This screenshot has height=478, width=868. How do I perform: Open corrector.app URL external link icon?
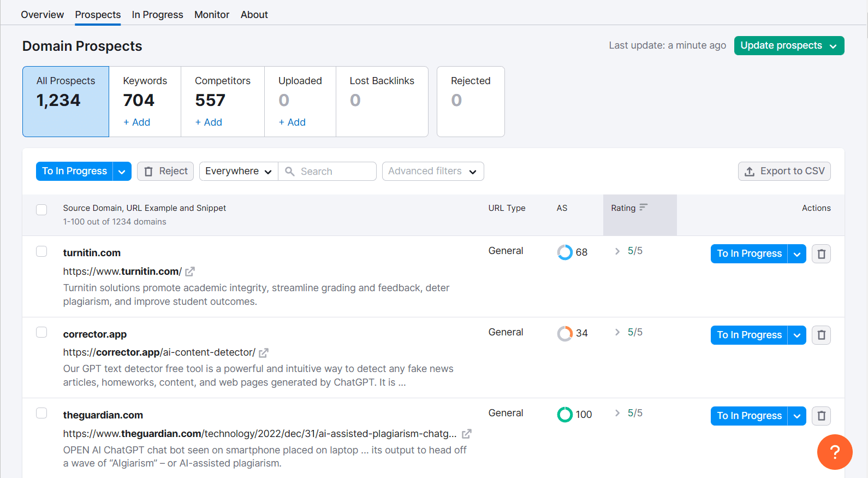point(264,353)
